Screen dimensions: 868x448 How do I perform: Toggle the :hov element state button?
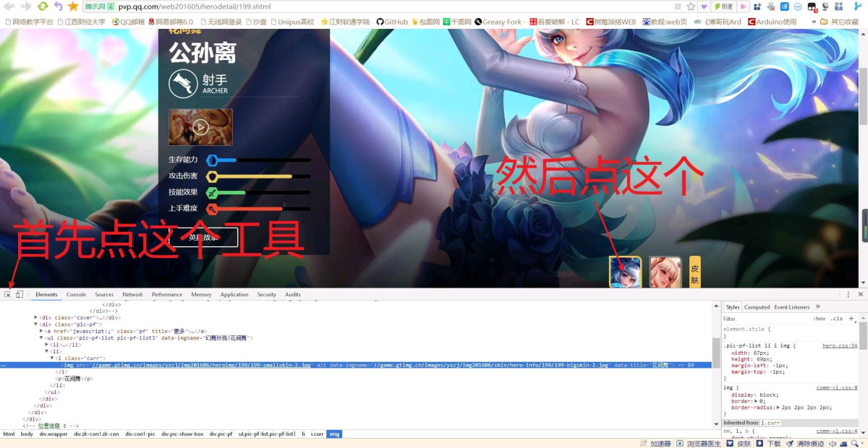tap(819, 319)
